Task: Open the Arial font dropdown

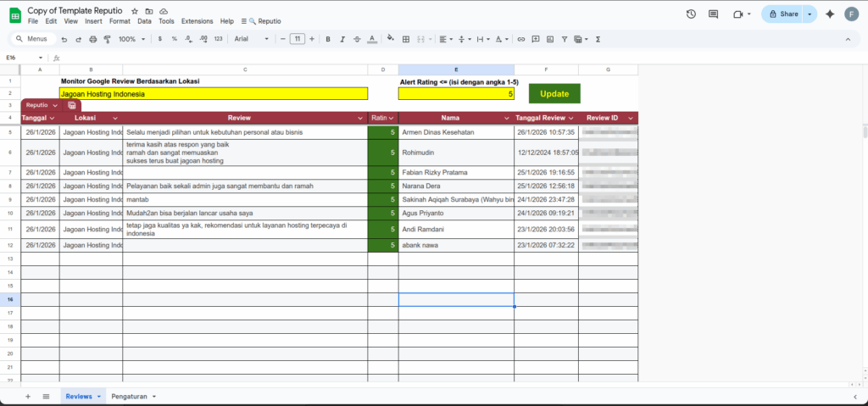Action: tap(252, 39)
